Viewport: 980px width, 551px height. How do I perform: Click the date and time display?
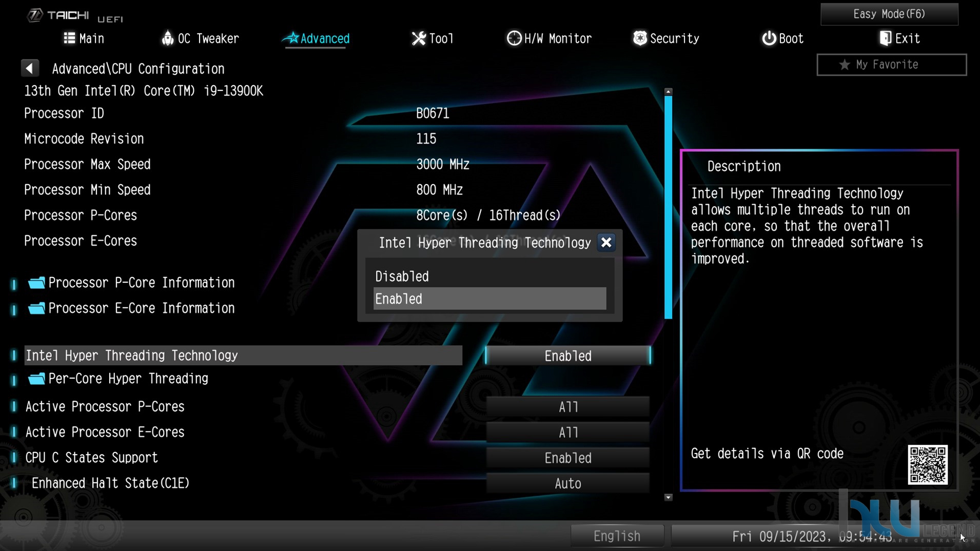click(x=812, y=537)
